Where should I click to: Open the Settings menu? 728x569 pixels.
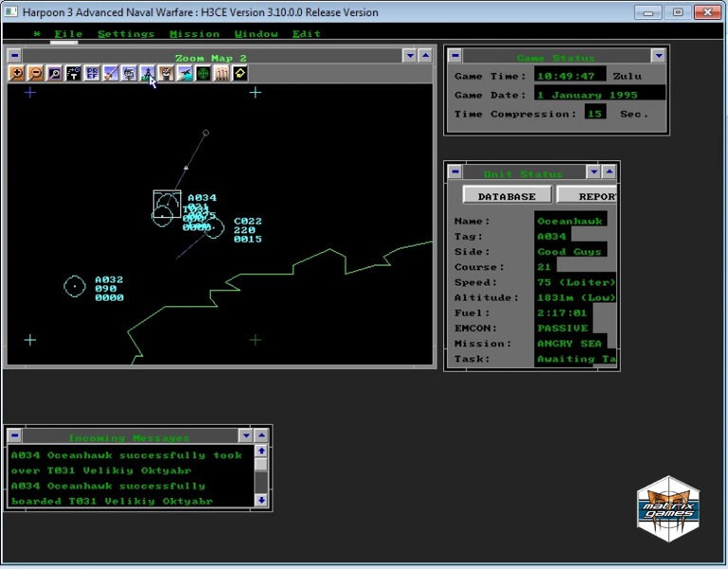(x=125, y=34)
